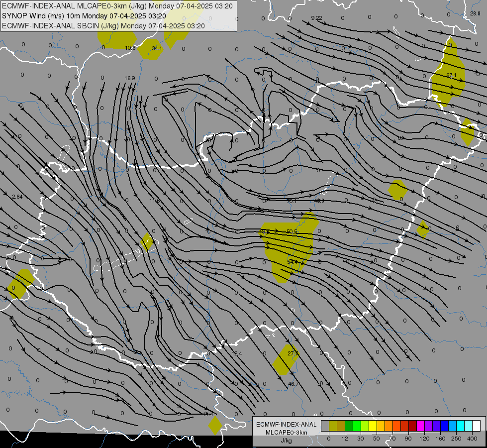Select the white legend swatch
Image resolution: width=487 pixels, height=448 pixels.
point(477,426)
